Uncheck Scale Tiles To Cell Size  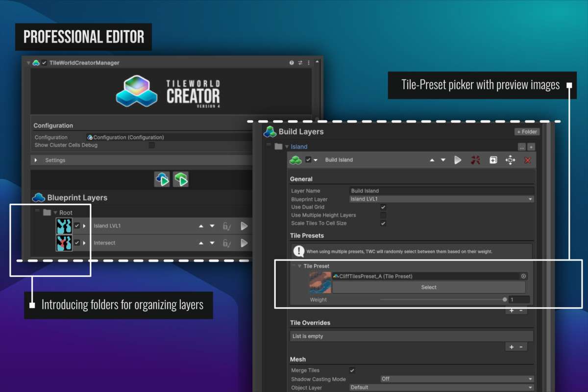pyautogui.click(x=383, y=223)
